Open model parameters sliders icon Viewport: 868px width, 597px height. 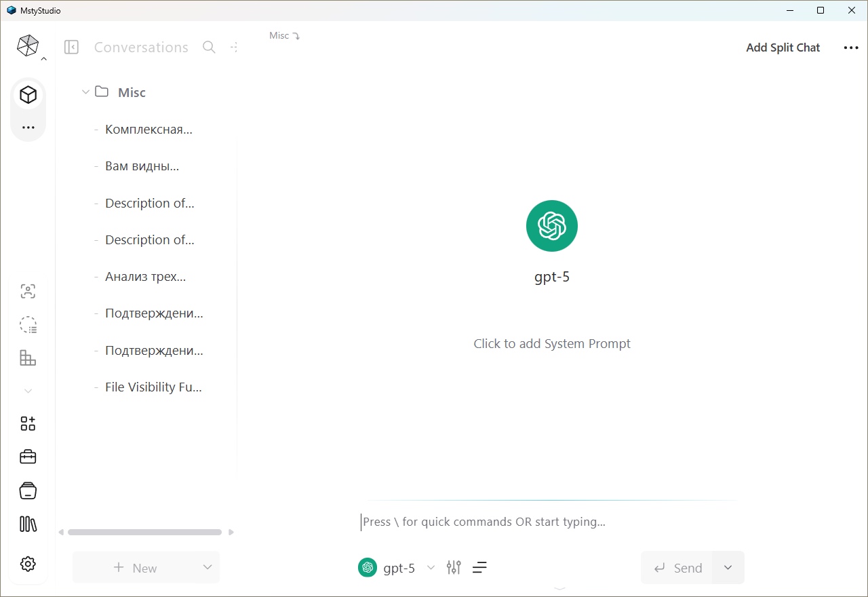click(x=454, y=568)
